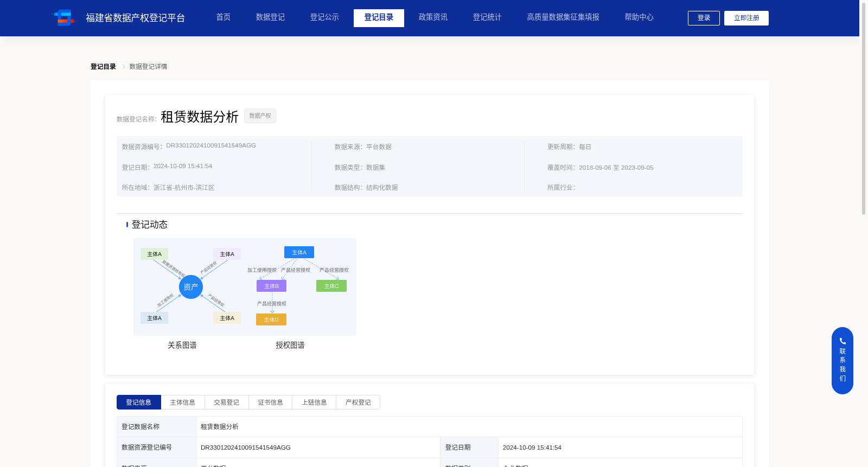The width and height of the screenshot is (868, 467).
Task: Click the 所属行业 label
Action: click(561, 188)
